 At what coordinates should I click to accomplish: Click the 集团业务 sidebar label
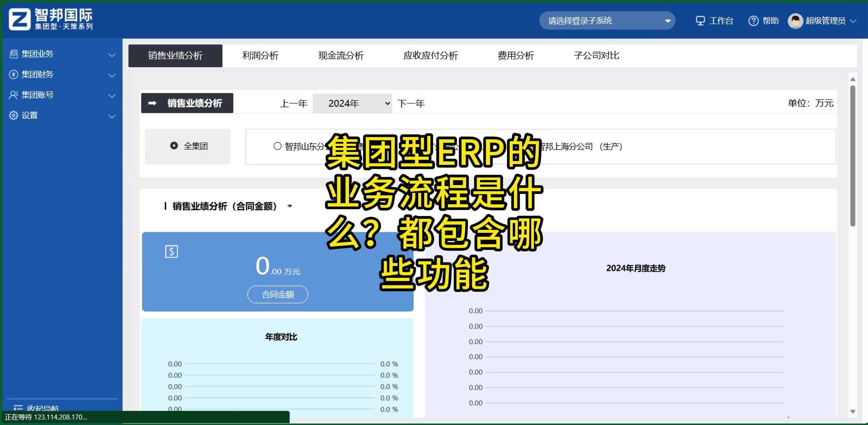point(37,54)
